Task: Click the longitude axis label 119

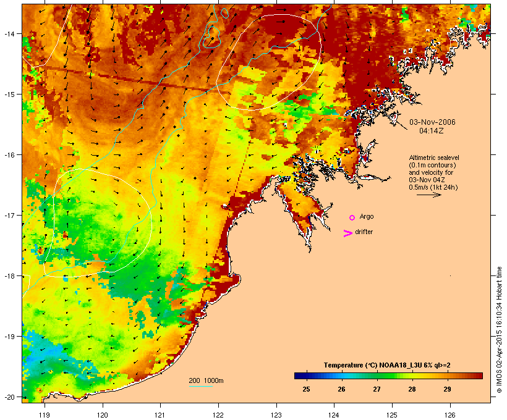Action: click(45, 415)
